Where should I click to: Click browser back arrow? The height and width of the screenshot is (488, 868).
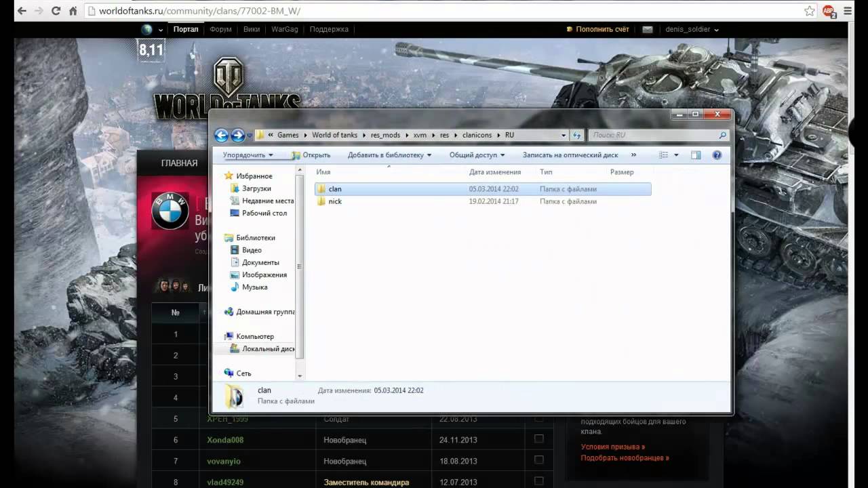[x=22, y=11]
